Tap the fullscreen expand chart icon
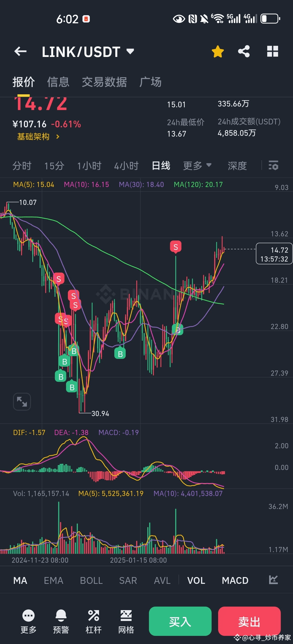 pyautogui.click(x=22, y=402)
